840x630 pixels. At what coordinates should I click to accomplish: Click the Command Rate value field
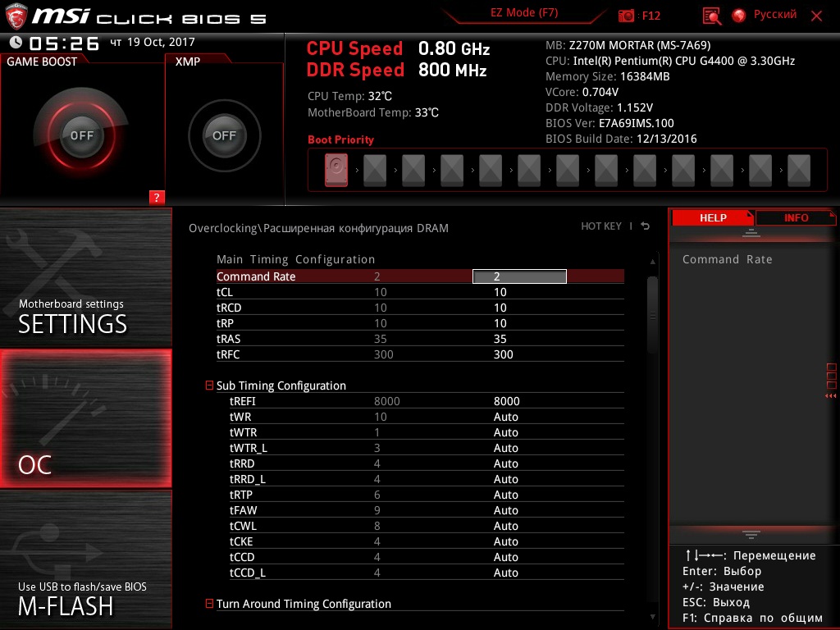pyautogui.click(x=519, y=276)
